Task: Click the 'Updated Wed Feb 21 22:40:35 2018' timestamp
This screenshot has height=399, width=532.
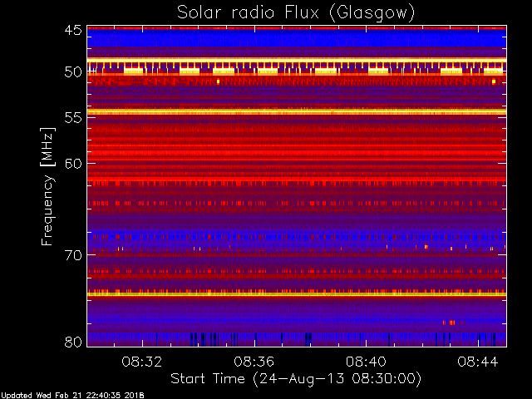Action: coord(72,396)
